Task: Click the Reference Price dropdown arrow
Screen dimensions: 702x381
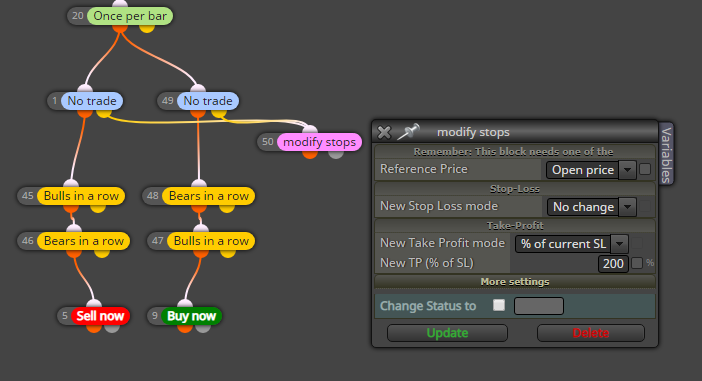Action: [627, 170]
